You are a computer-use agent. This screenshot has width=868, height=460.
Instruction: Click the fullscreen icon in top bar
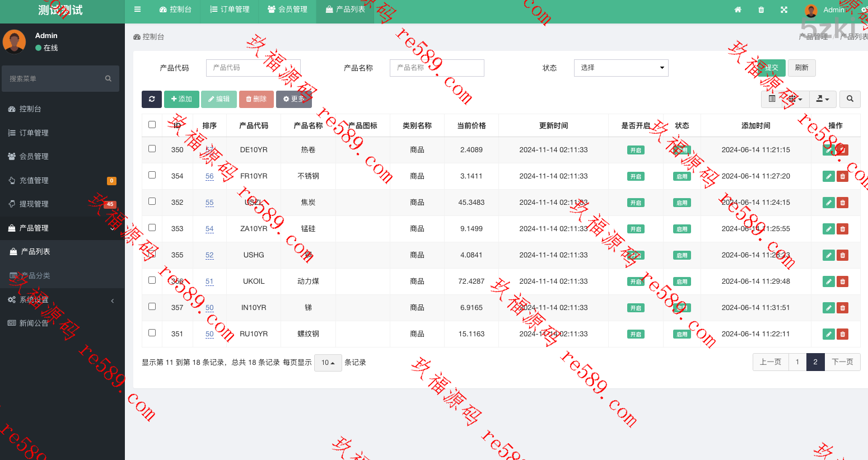[x=784, y=10]
